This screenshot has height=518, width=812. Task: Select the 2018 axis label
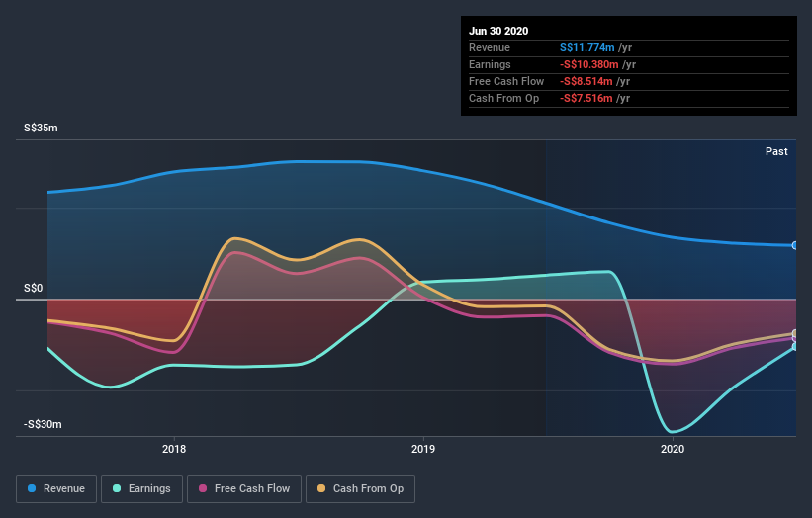[x=174, y=449]
